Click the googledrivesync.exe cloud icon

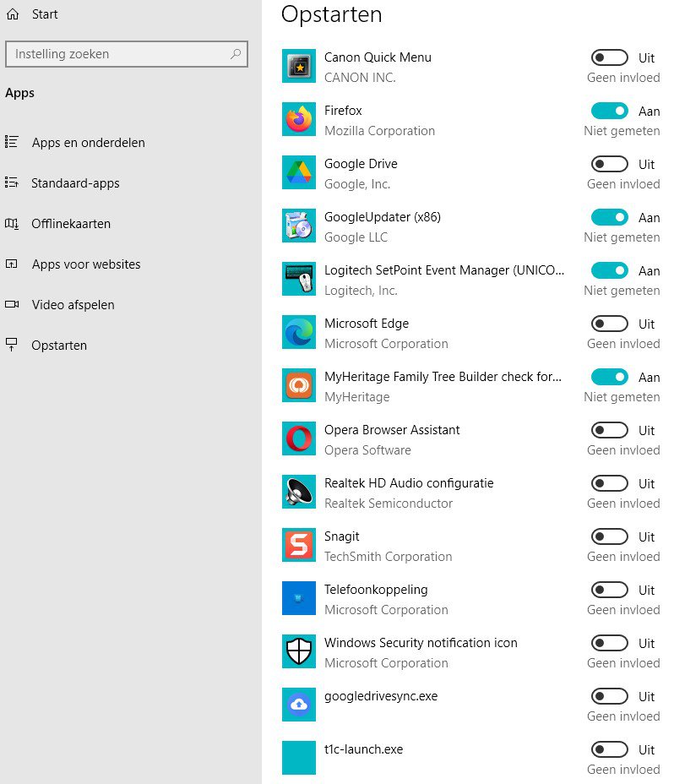298,705
